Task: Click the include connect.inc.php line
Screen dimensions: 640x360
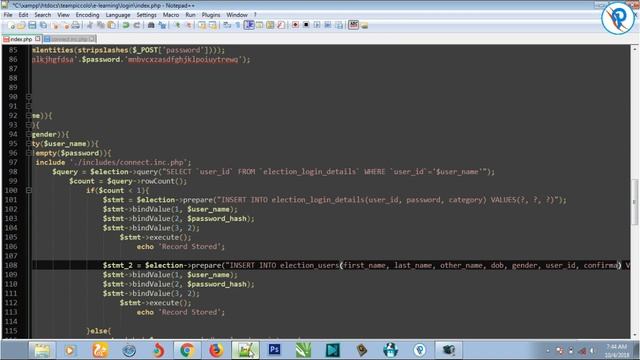Action: pos(113,162)
